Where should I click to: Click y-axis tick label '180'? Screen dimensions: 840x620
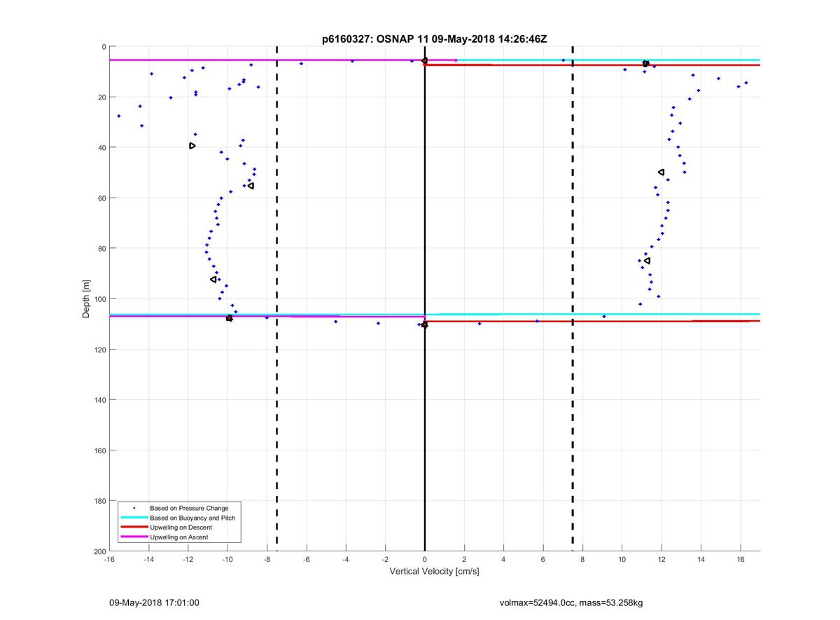99,501
